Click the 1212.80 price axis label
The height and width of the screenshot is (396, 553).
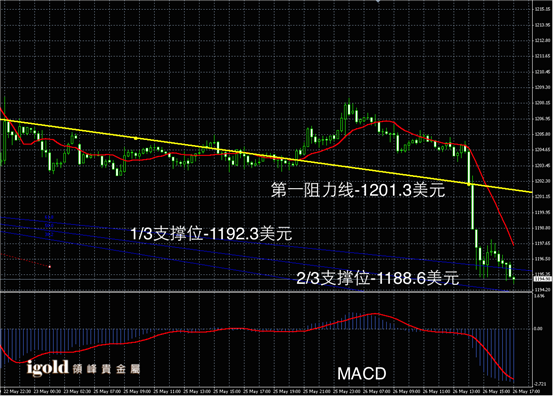pyautogui.click(x=543, y=41)
